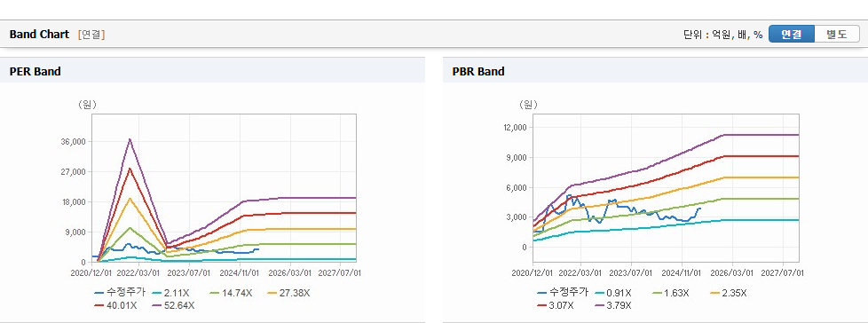Screen dimensions: 868x323
Task: Toggle the 27.38X legend series
Action: [288, 293]
